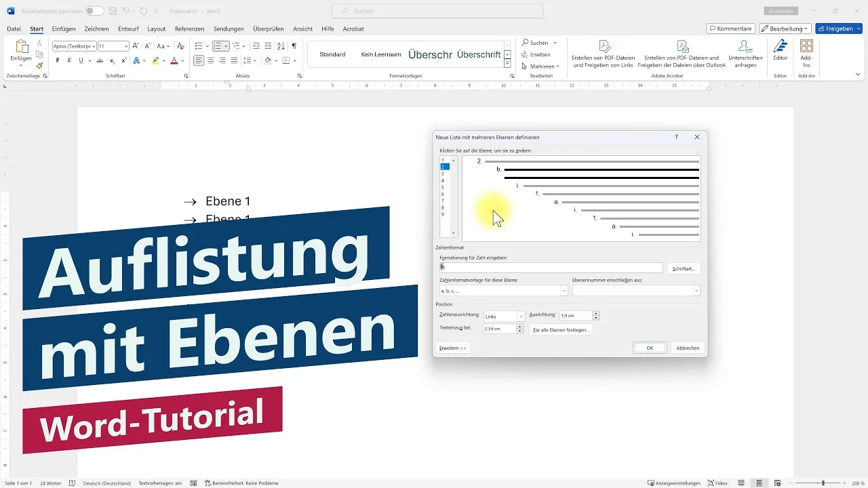
Task: Switch to the Layout ribbon tab
Action: click(x=156, y=28)
